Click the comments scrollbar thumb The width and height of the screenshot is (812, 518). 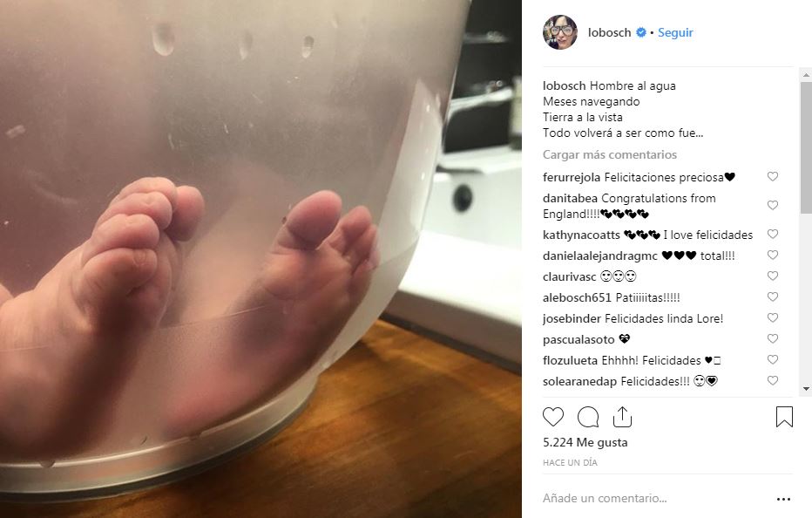[x=806, y=147]
